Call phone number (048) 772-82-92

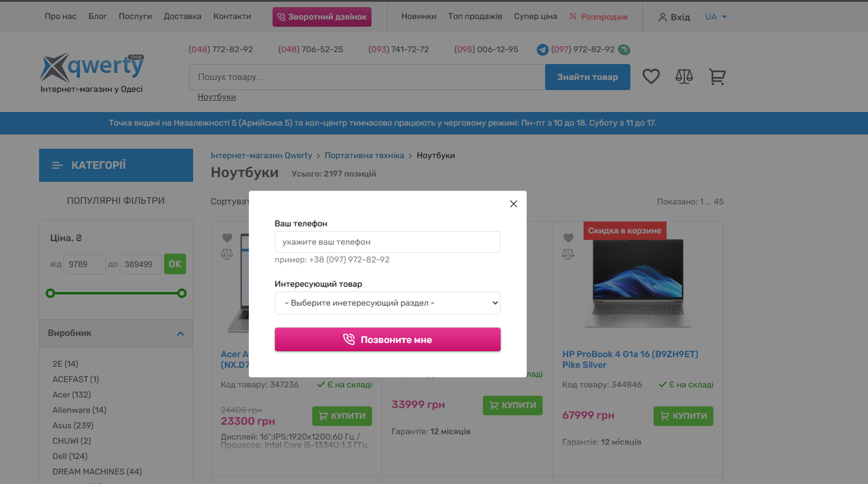pos(221,49)
